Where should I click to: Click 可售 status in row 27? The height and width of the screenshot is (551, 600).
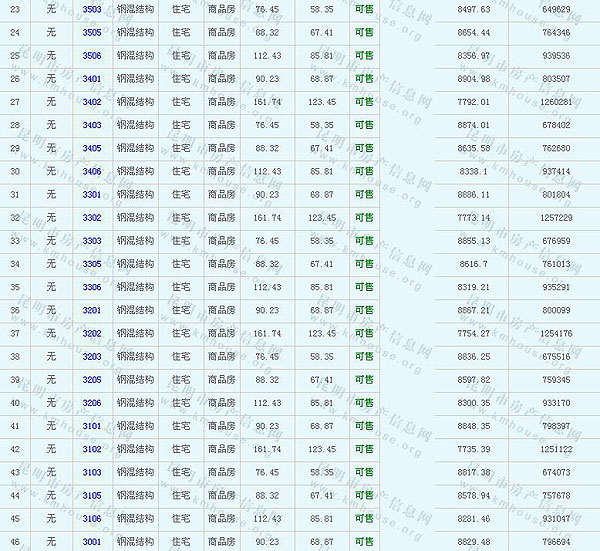pos(364,102)
